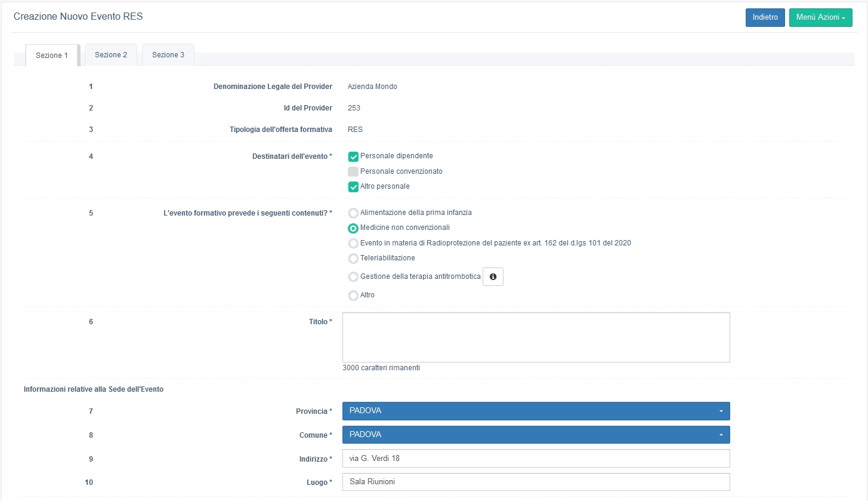Click into the Titolo text area

(536, 337)
